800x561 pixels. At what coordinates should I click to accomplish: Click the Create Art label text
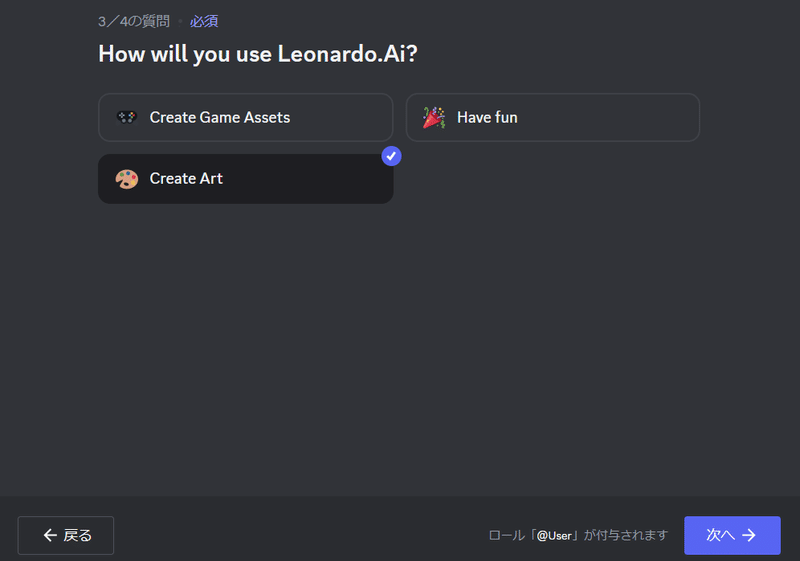tap(186, 179)
